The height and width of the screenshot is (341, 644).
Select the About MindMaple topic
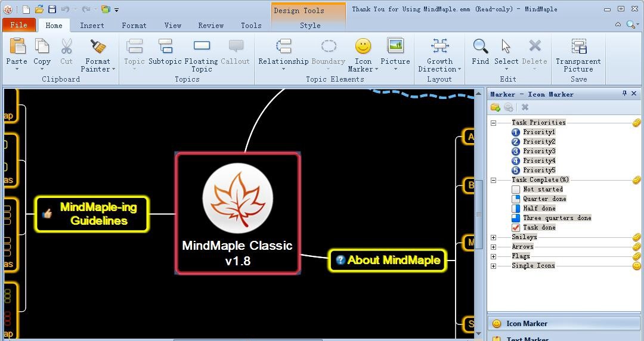tap(388, 260)
